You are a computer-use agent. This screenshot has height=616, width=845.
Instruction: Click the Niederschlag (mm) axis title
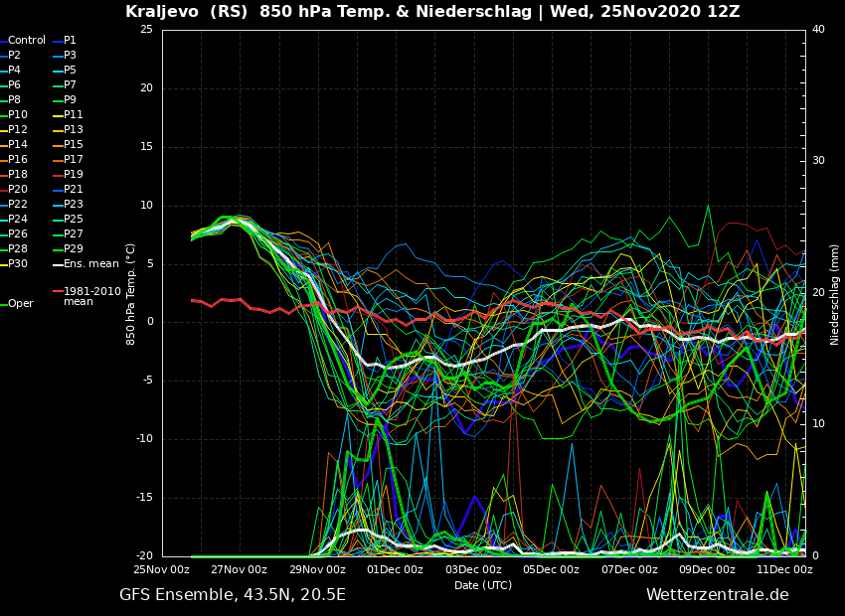[835, 294]
